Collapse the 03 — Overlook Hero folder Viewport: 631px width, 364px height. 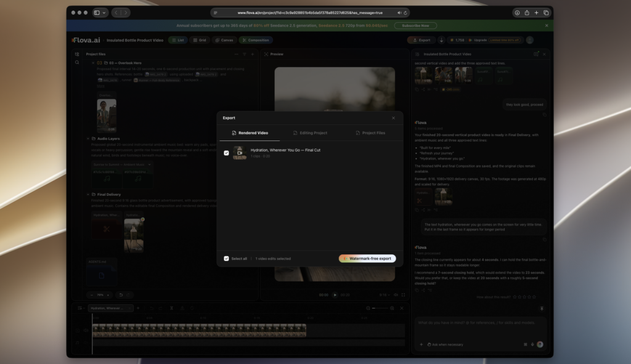[x=93, y=63]
